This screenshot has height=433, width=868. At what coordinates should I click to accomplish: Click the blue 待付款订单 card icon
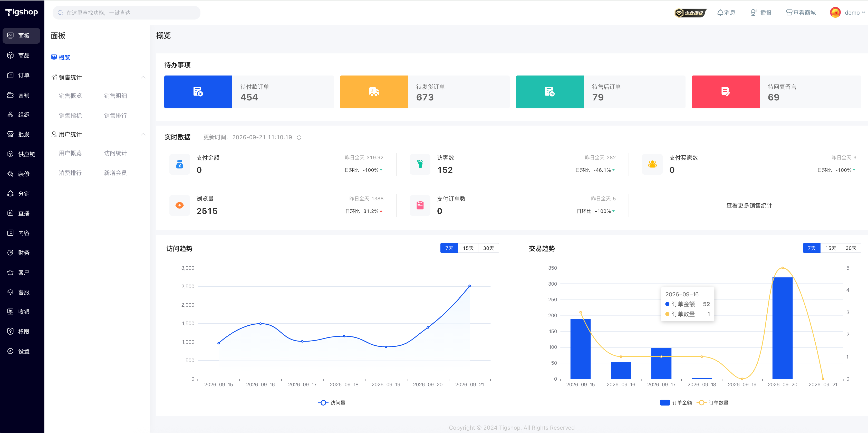[198, 92]
